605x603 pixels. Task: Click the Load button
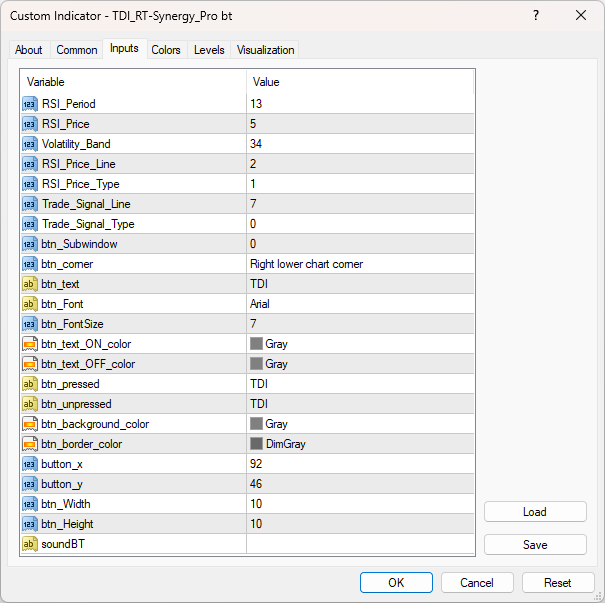pyautogui.click(x=535, y=512)
